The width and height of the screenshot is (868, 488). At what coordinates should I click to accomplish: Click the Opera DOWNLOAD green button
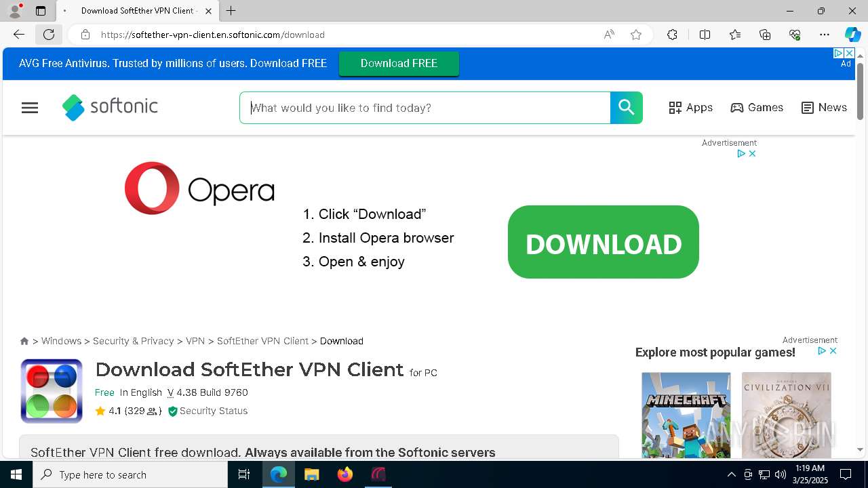pyautogui.click(x=603, y=242)
